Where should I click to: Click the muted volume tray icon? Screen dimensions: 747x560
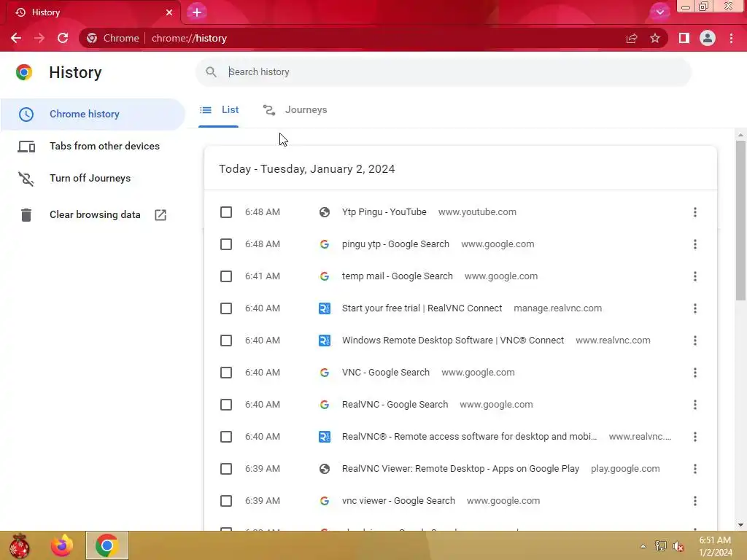(x=678, y=546)
